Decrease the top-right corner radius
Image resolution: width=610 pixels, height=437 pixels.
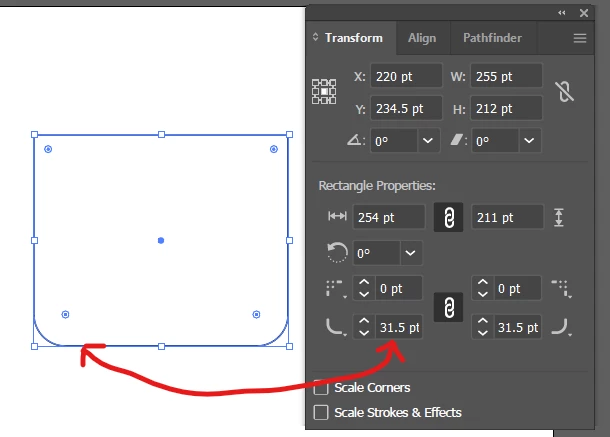[x=482, y=295]
